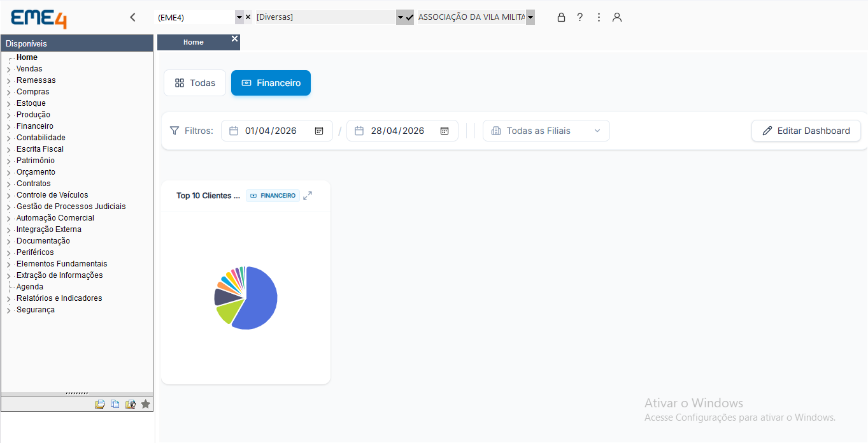Clear the (EME4) selection with the X
868x443 pixels.
pos(248,17)
